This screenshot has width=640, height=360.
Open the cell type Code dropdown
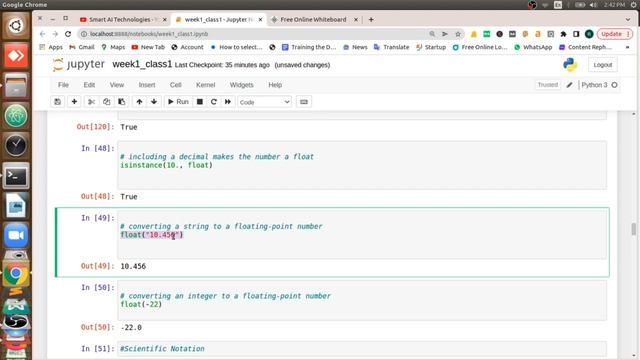264,102
